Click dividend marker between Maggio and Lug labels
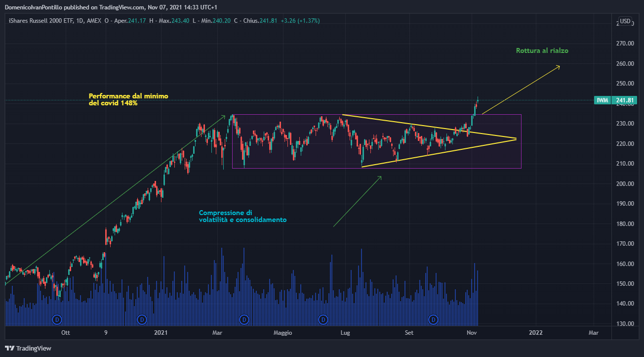Image resolution: width=644 pixels, height=357 pixels. point(323,319)
